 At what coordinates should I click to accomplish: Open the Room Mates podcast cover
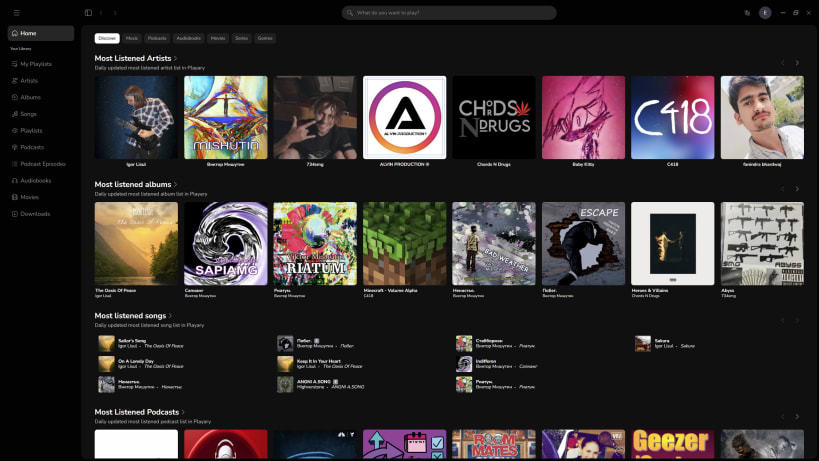[494, 444]
